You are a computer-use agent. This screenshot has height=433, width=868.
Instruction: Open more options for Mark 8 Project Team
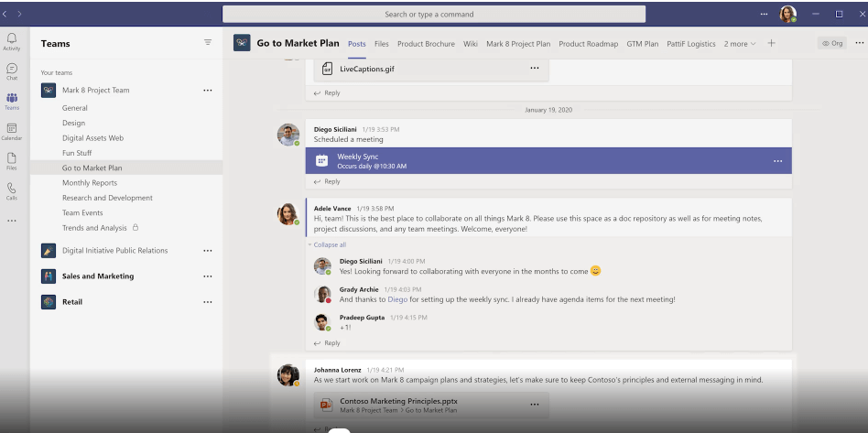tap(208, 90)
